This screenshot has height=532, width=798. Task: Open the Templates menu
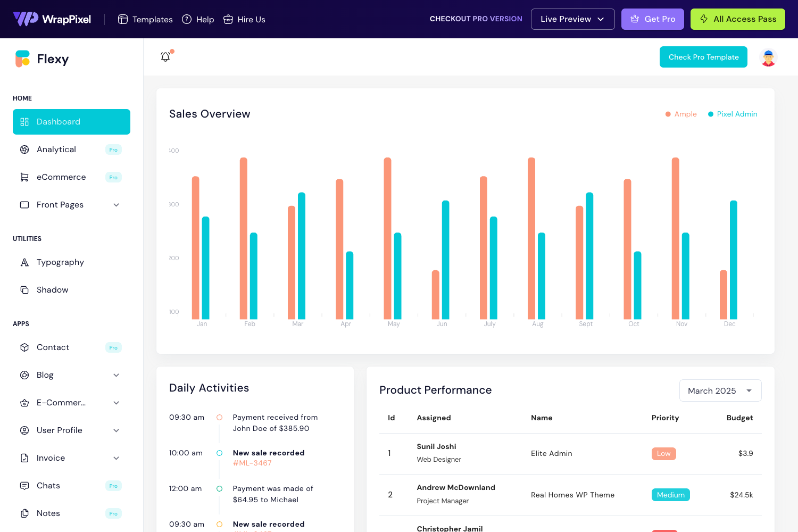click(x=145, y=19)
